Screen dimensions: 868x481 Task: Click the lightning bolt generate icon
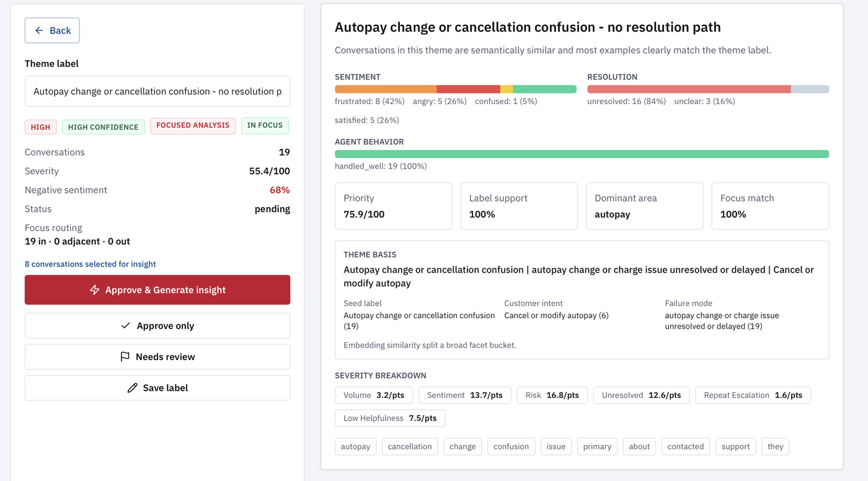tap(95, 290)
